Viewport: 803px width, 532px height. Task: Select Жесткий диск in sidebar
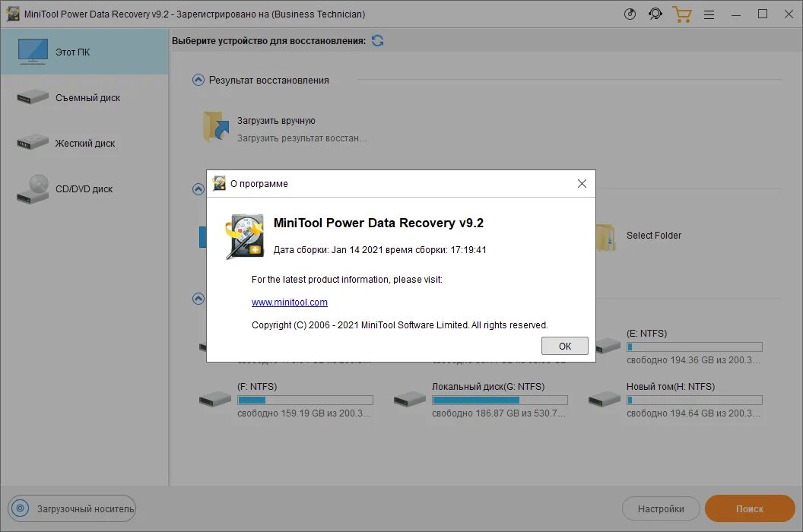tap(84, 143)
